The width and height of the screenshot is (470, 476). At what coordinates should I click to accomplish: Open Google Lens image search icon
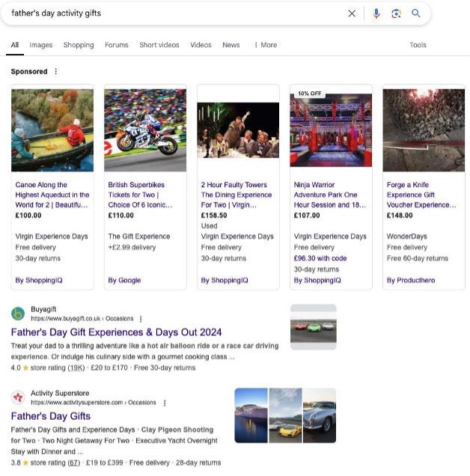click(396, 13)
